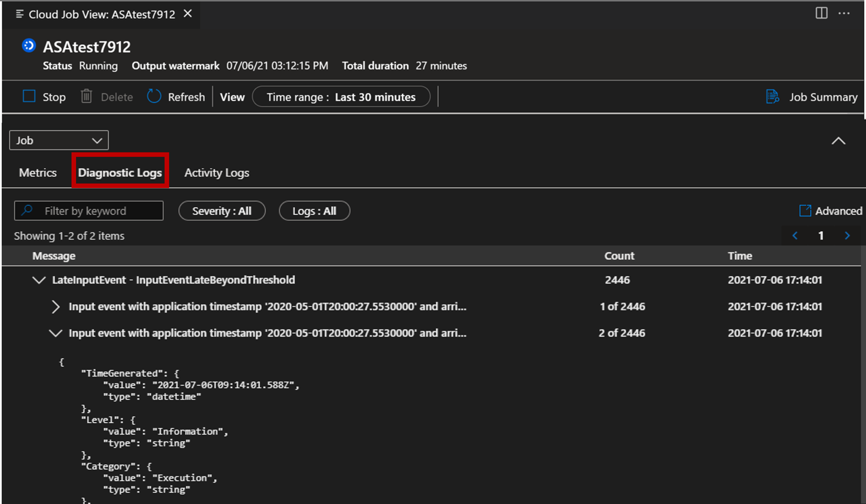Viewport: 866px width, 504px height.
Task: Click the previous page arrow icon
Action: click(x=795, y=235)
